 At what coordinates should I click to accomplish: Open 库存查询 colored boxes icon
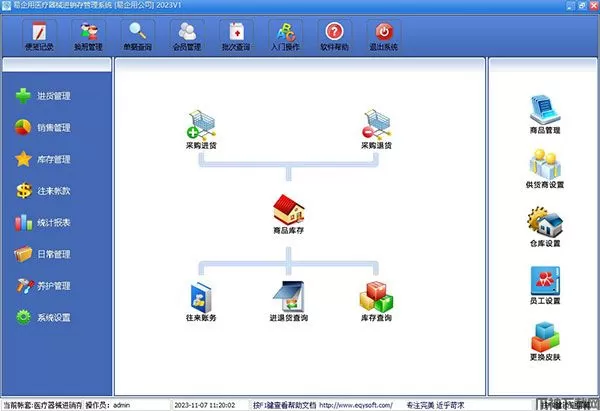pyautogui.click(x=377, y=302)
